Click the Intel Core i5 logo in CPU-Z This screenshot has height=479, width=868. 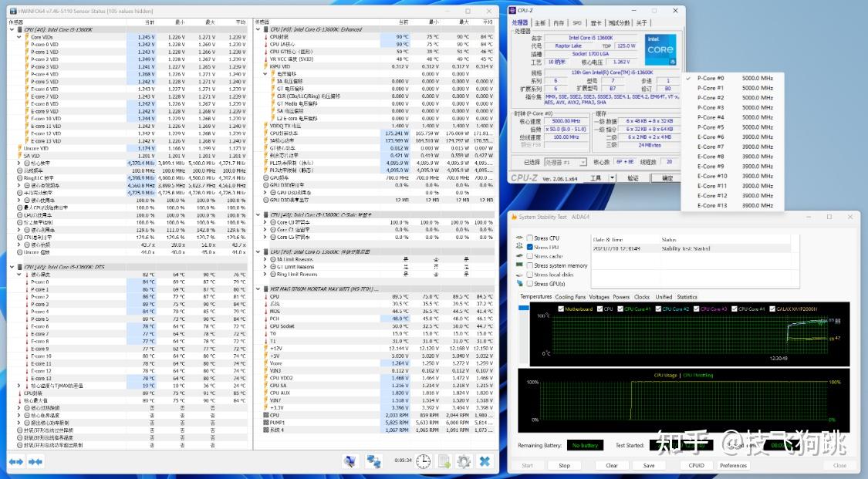[x=660, y=49]
